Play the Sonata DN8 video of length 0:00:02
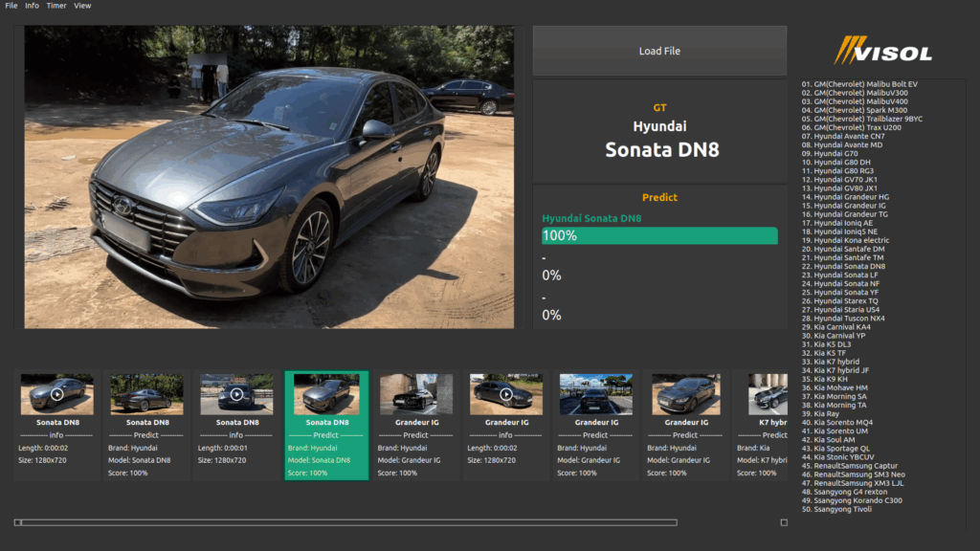This screenshot has width=980, height=551. [x=56, y=394]
